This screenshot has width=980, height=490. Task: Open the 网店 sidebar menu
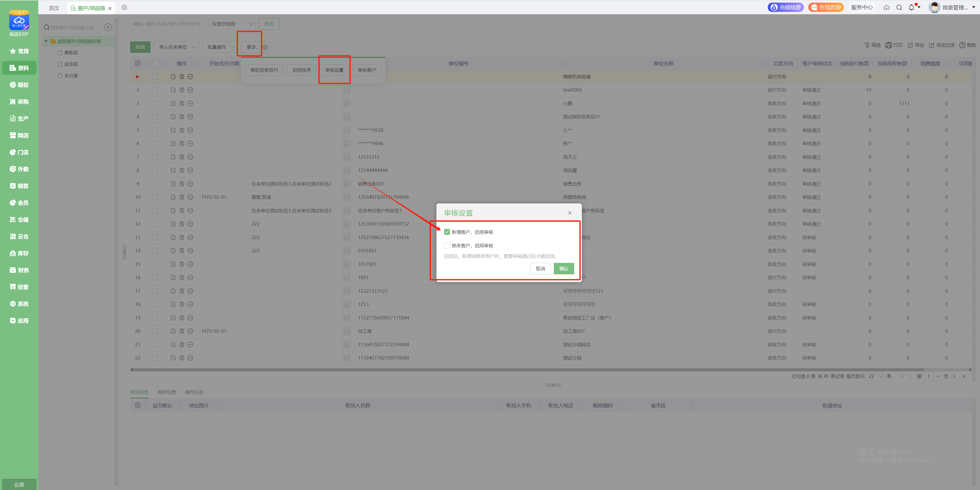pos(19,136)
